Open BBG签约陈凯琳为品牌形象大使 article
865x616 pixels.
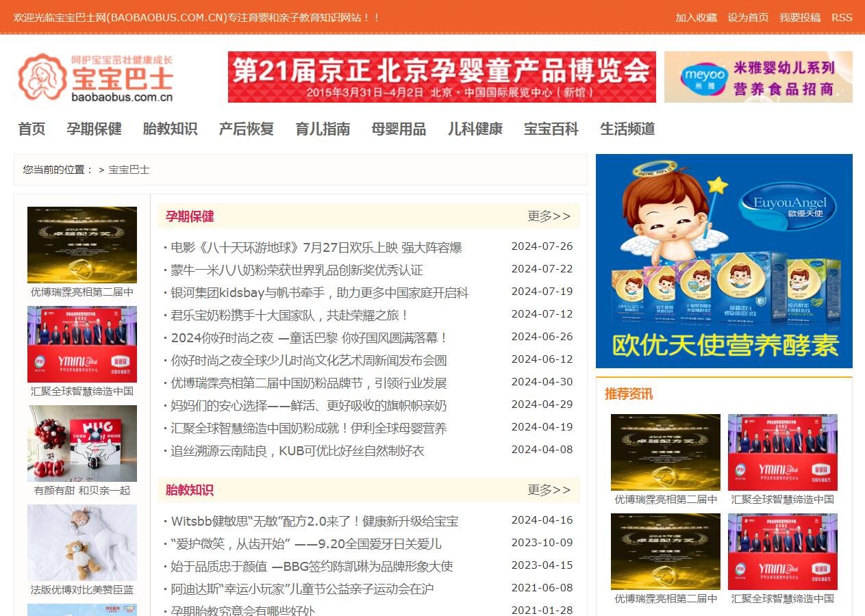(312, 566)
